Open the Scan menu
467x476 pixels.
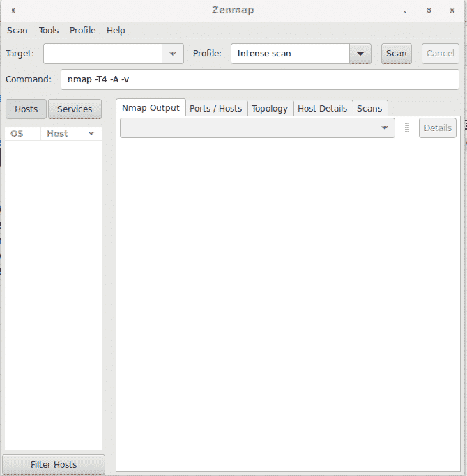[x=17, y=31]
